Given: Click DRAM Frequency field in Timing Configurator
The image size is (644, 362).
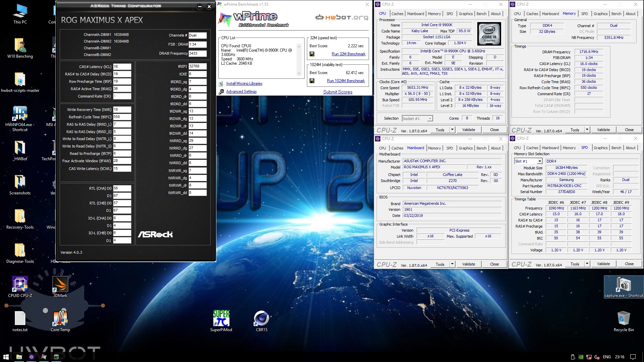Looking at the screenshot, I should (x=198, y=53).
